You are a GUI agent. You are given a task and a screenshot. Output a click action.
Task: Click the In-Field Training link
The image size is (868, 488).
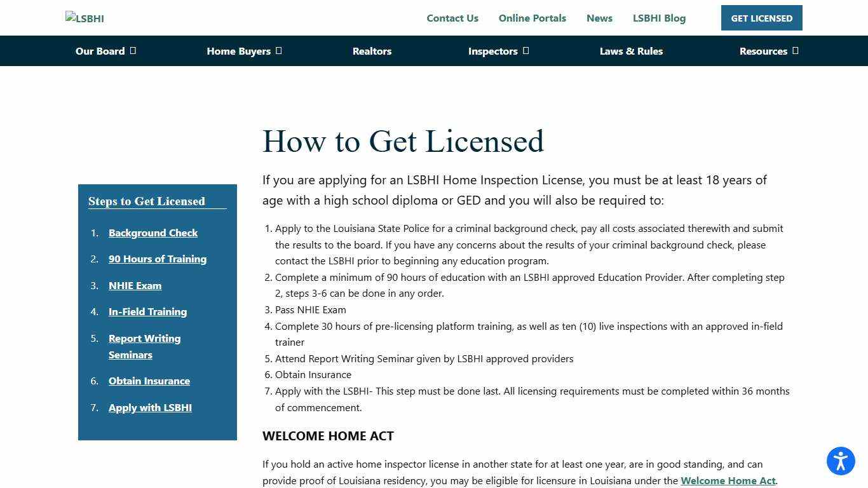pyautogui.click(x=147, y=311)
